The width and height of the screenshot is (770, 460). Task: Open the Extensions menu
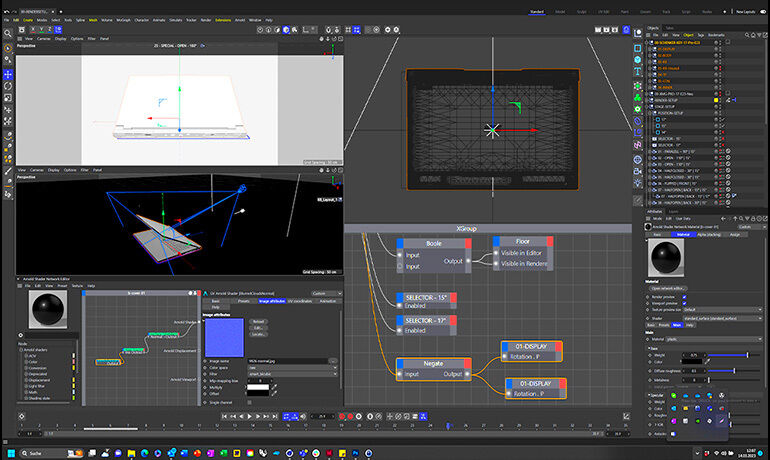[222, 19]
